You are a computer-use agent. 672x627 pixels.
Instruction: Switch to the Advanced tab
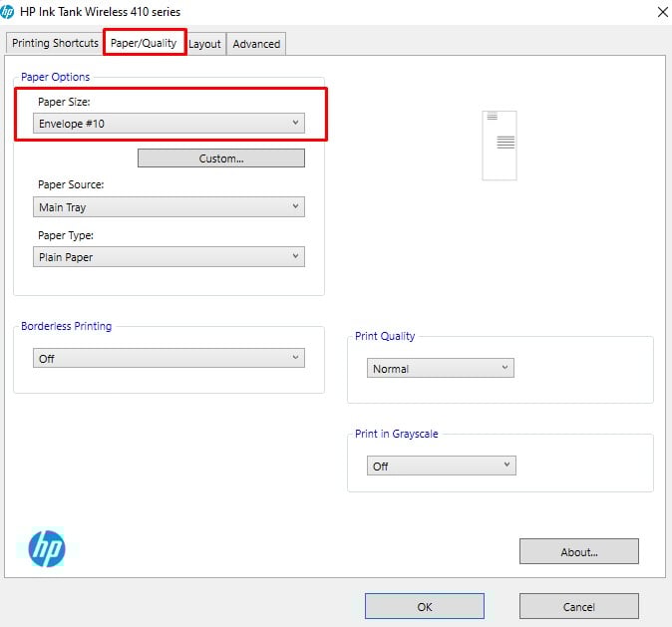(256, 44)
